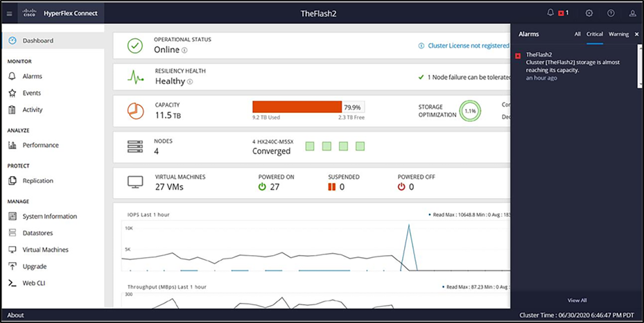This screenshot has height=323, width=644.
Task: Click the nodes server stack icon
Action: (x=135, y=146)
